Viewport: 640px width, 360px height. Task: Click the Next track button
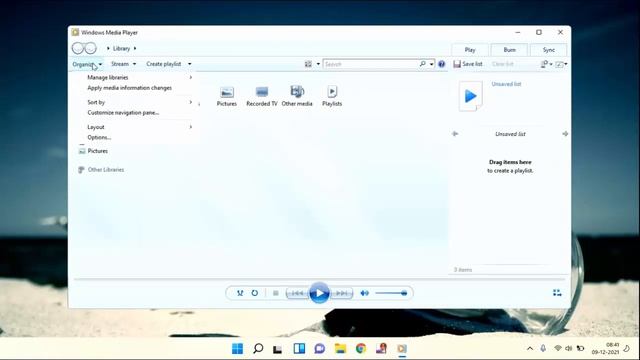341,293
